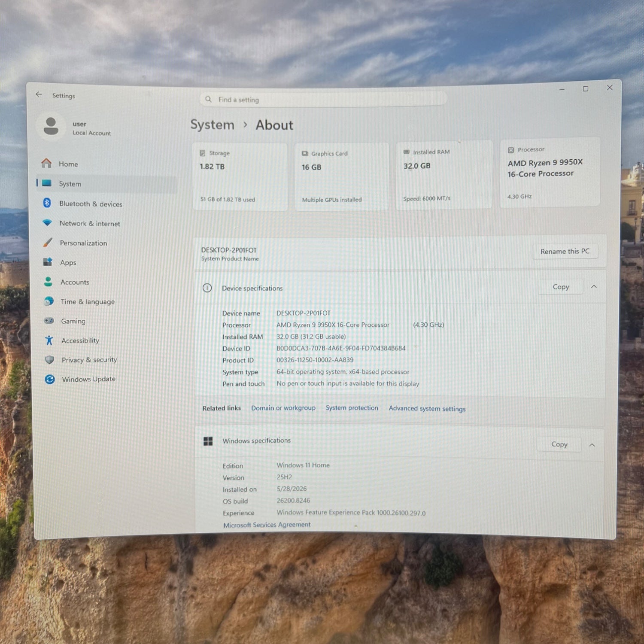
Task: Click the Device specifications info icon
Action: tap(207, 288)
